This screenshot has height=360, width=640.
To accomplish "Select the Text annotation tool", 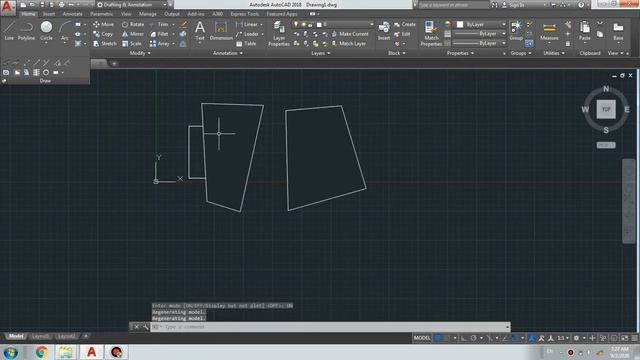I will 200,31.
